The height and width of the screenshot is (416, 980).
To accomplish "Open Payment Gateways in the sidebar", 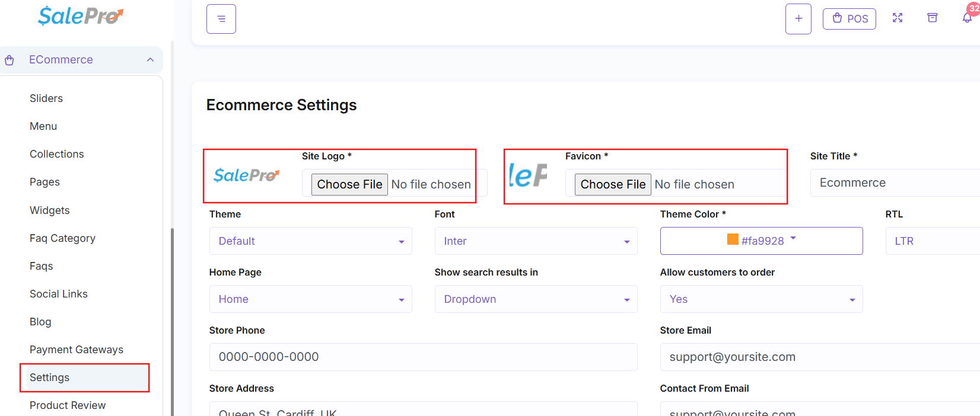I will [77, 350].
